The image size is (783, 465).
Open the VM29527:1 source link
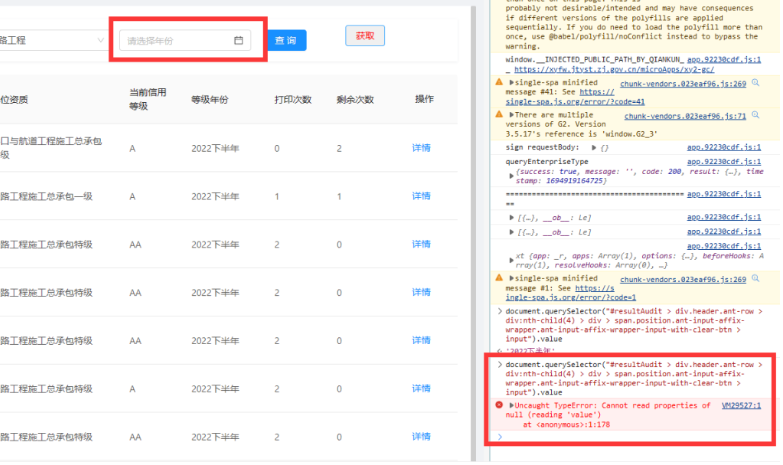tap(741, 406)
